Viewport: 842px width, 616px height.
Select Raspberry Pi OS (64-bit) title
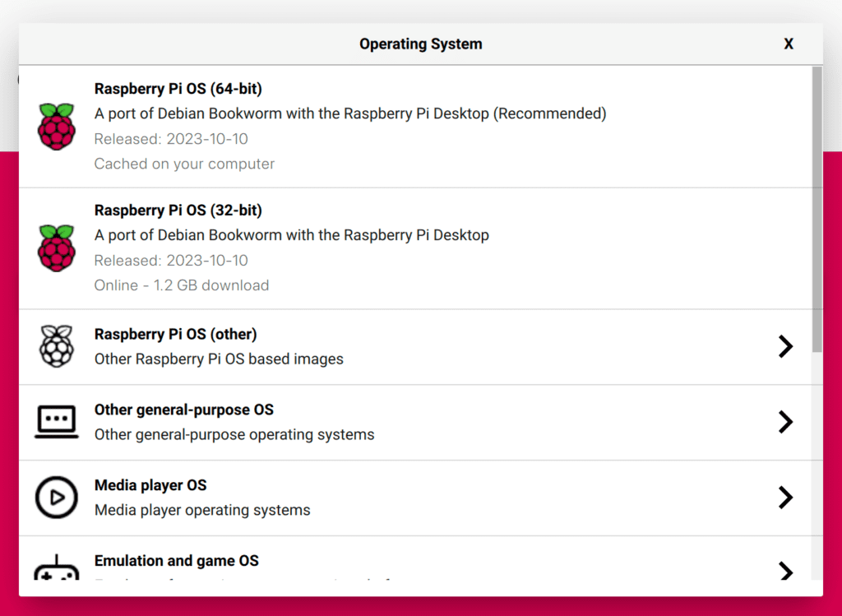178,89
